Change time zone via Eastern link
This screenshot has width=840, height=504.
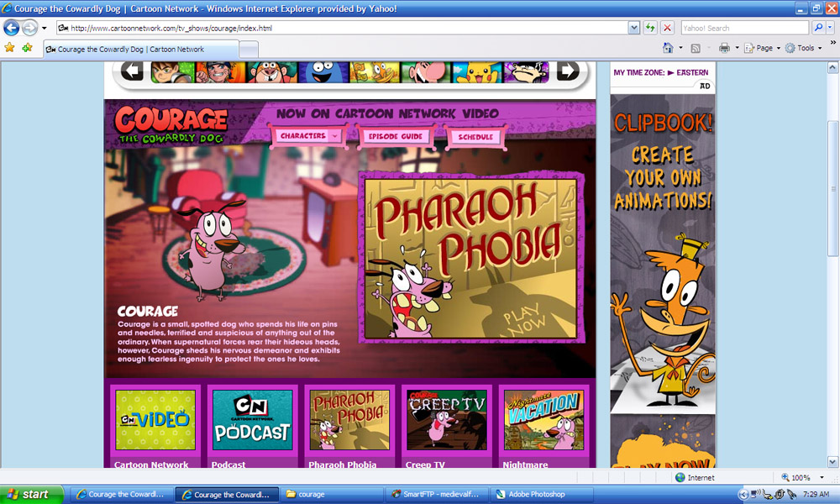coord(692,72)
